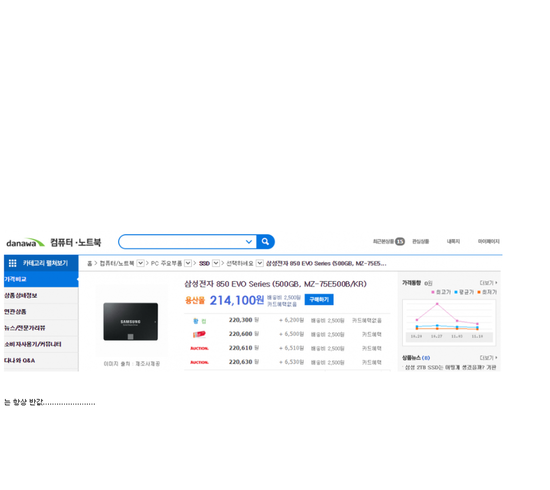Click the category grid icon
Screen dimensions: 550x490
click(13, 263)
